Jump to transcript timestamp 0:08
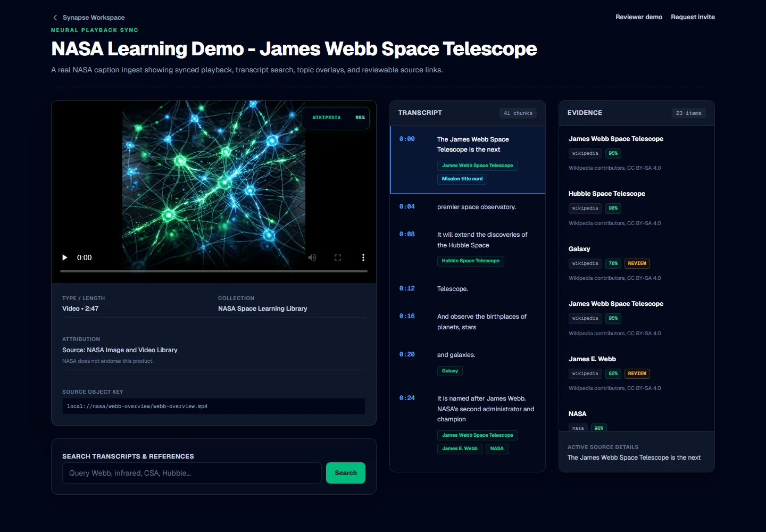 coord(407,234)
